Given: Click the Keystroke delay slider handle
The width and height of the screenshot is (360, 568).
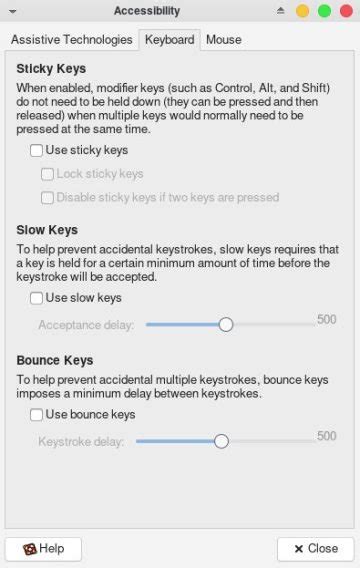Looking at the screenshot, I should point(221,441).
